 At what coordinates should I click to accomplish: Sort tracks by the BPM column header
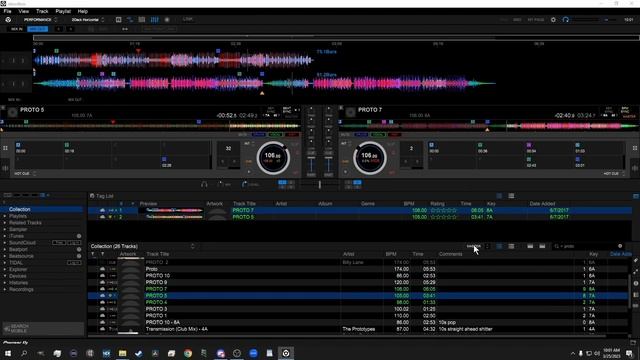[x=391, y=254]
